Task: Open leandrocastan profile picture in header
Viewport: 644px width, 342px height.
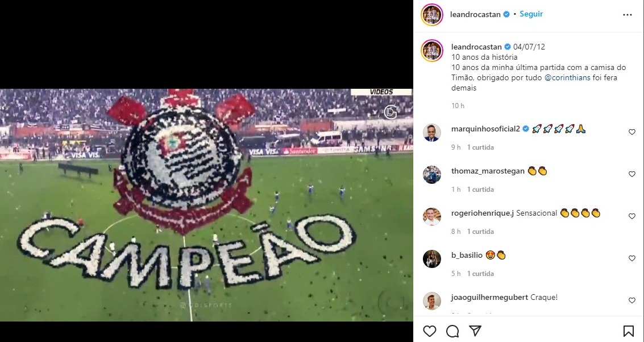Action: point(431,15)
